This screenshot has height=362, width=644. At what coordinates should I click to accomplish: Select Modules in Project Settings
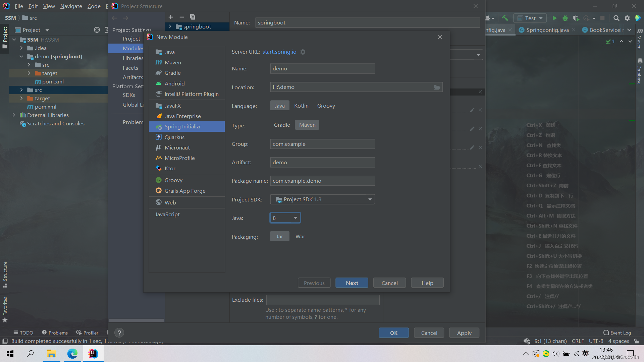133,48
